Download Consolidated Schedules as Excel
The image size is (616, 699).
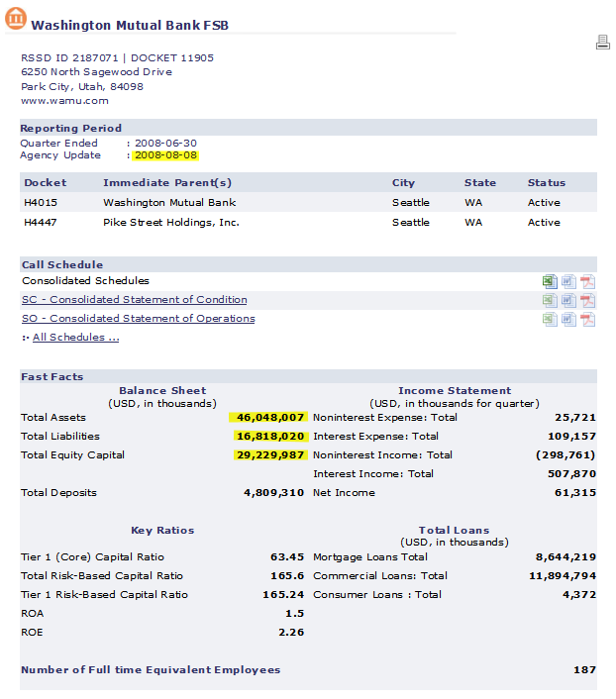click(x=550, y=281)
